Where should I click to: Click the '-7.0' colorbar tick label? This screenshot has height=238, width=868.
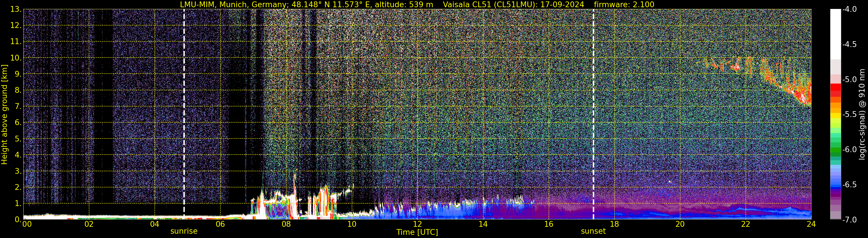click(849, 220)
